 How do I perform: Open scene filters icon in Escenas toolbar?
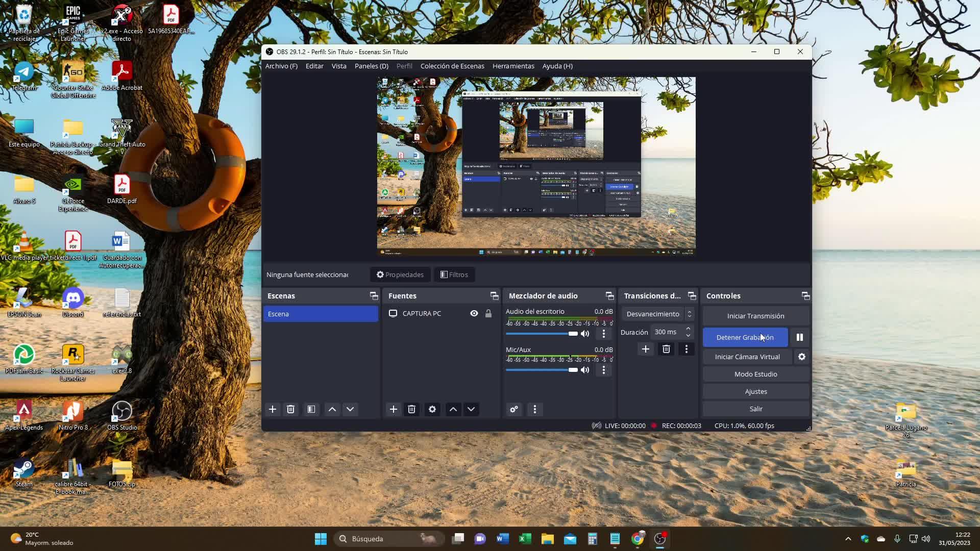[x=311, y=409]
